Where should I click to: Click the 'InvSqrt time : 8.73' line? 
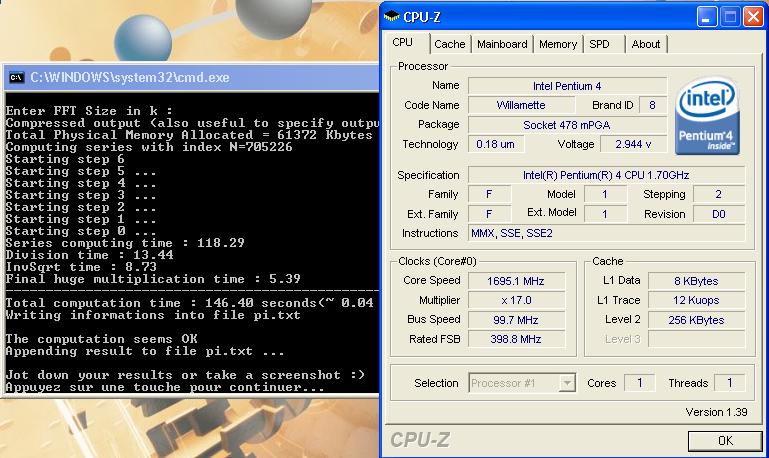[81, 267]
